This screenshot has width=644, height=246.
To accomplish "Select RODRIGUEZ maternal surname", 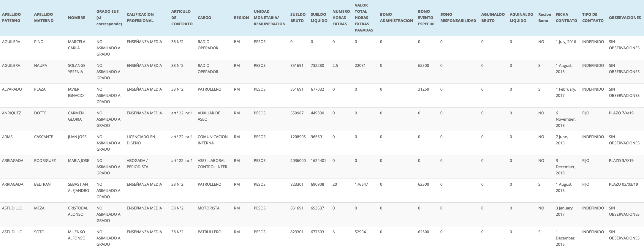I will [x=45, y=160].
